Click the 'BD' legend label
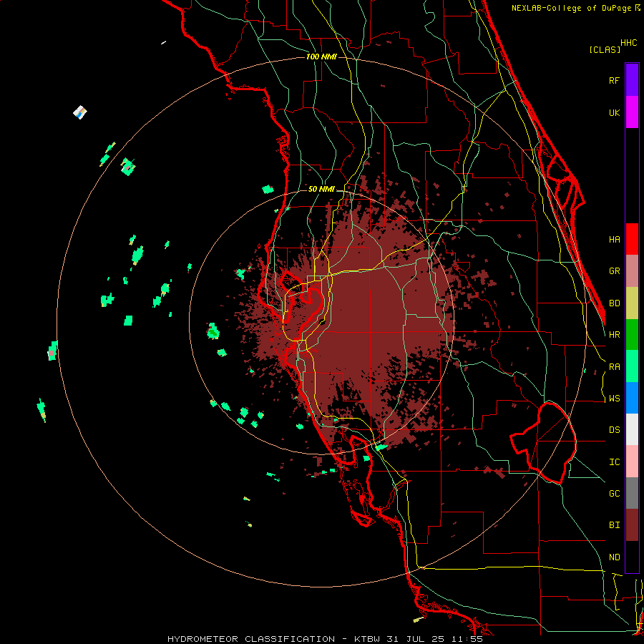 coord(615,303)
